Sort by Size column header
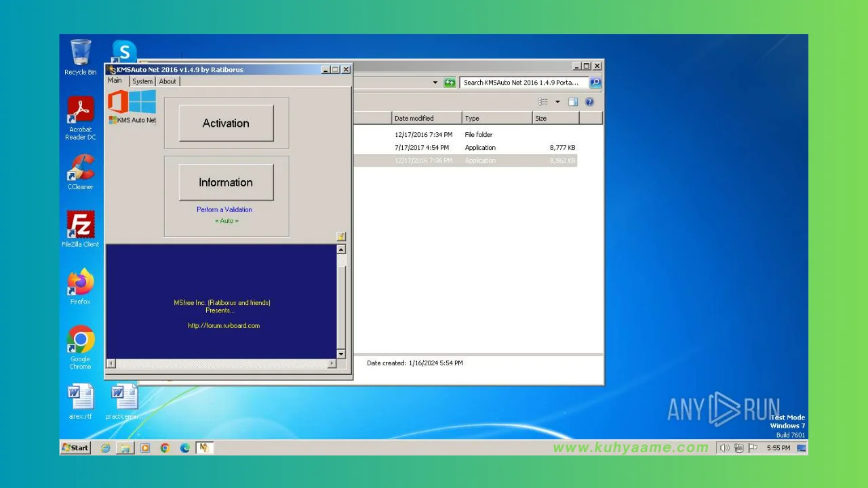The image size is (868, 488). (x=556, y=118)
